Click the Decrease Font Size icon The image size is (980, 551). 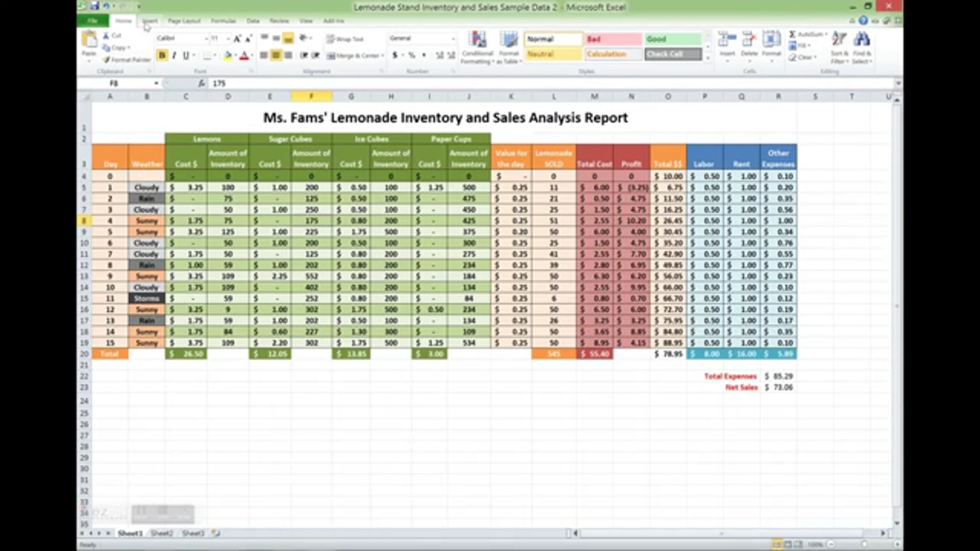(x=248, y=39)
